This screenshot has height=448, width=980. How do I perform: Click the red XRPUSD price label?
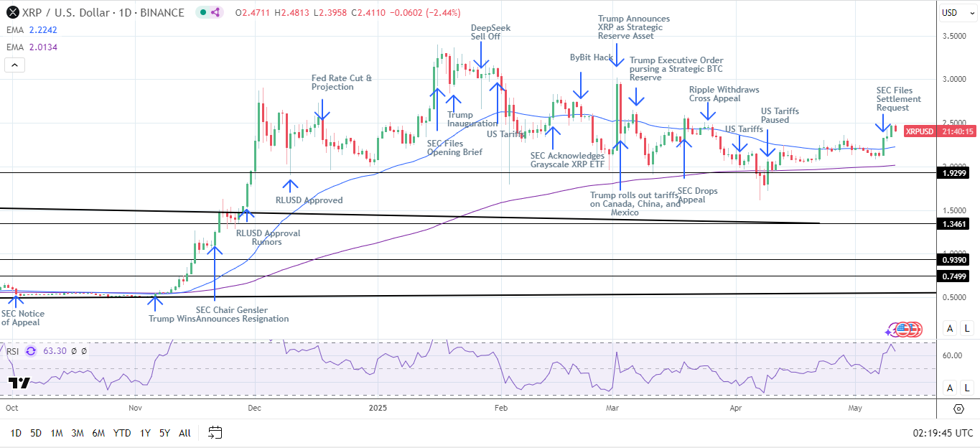point(919,131)
